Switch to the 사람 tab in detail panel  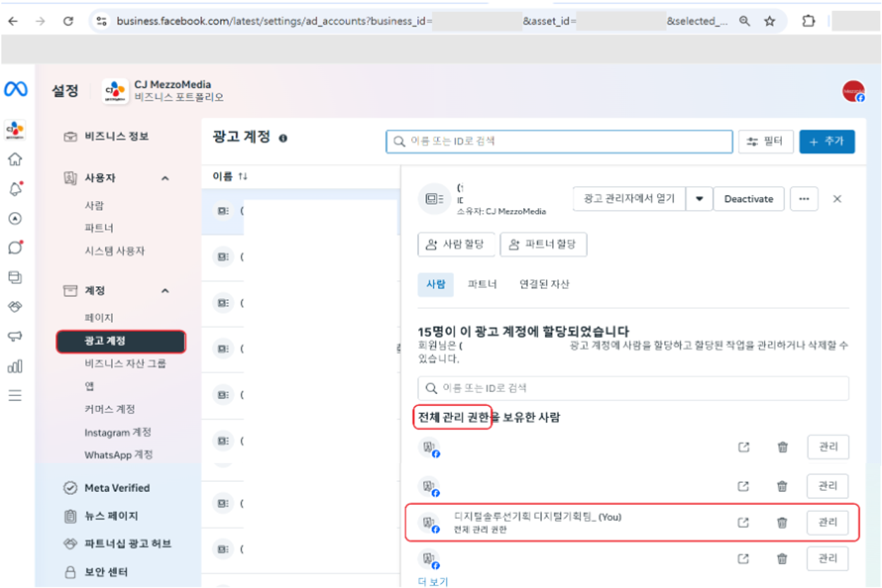pyautogui.click(x=436, y=284)
